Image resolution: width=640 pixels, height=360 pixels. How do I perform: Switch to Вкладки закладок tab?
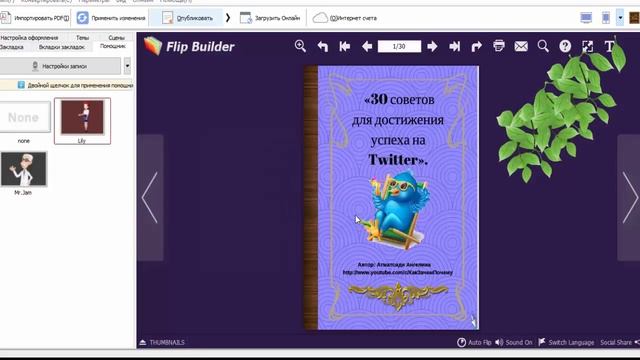tap(62, 47)
